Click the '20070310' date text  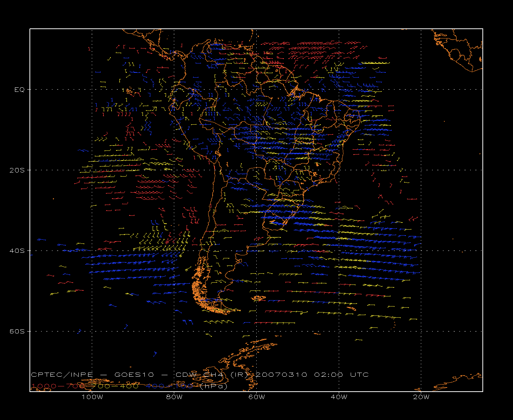pos(281,375)
